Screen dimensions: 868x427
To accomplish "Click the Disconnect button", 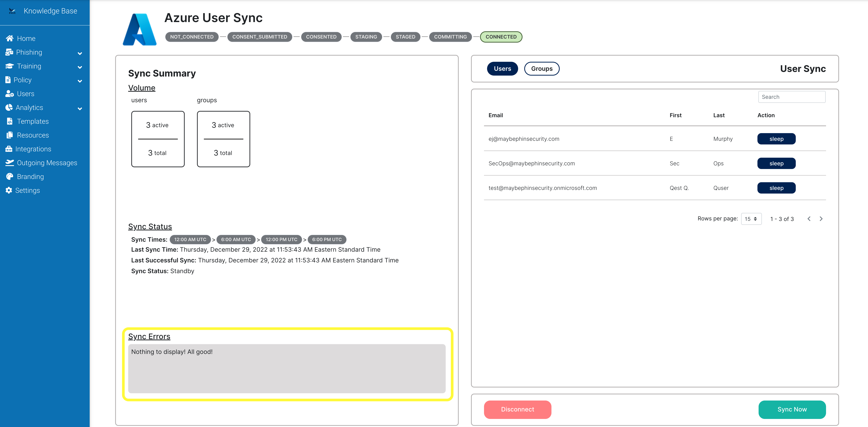I will tap(518, 410).
